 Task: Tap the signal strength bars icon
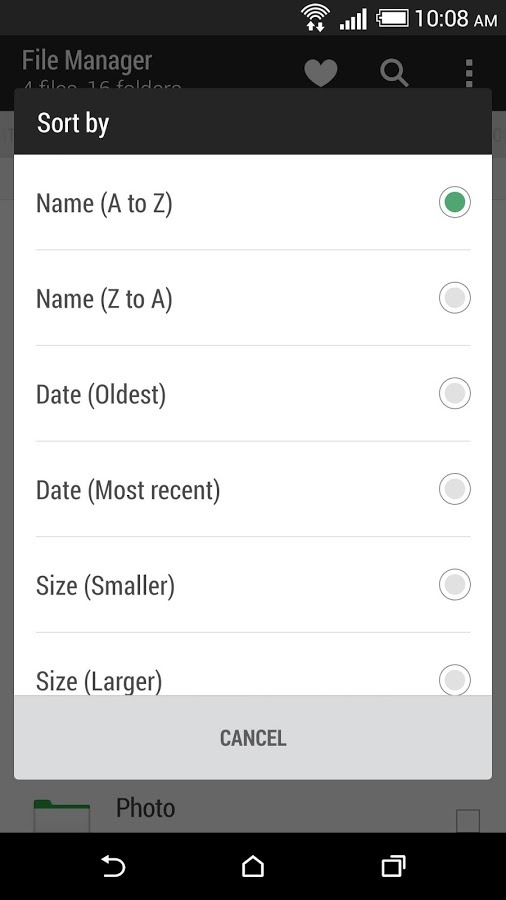353,19
